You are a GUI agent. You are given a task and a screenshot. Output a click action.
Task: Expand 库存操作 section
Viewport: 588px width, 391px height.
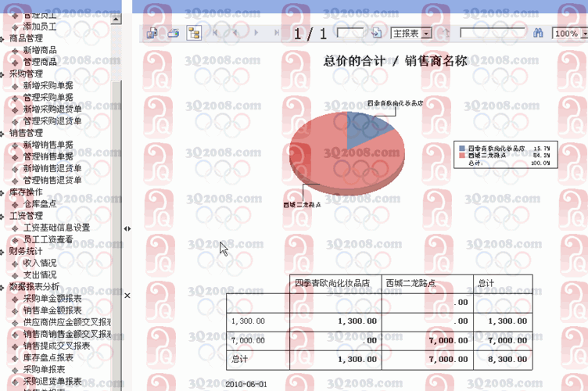[x=26, y=192]
